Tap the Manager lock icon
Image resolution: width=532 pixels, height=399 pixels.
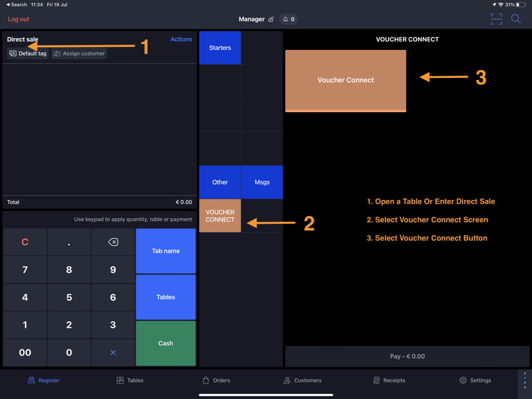271,19
